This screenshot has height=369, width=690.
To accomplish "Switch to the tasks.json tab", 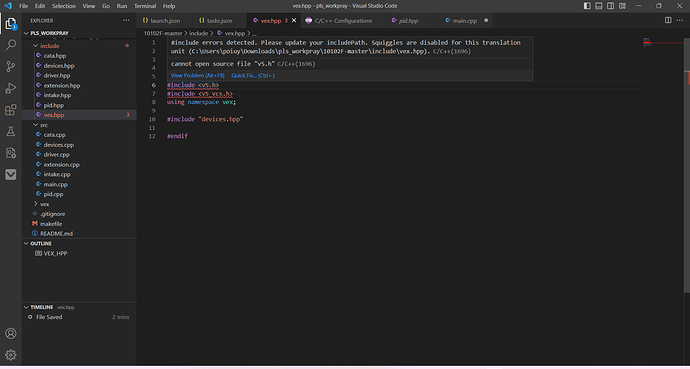I will (x=219, y=21).
